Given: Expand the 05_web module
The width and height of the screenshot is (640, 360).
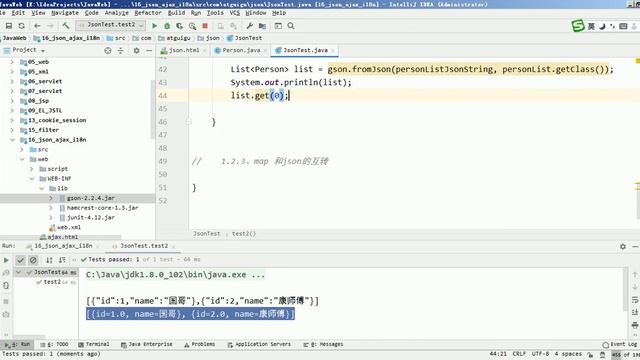Looking at the screenshot, I should [12, 62].
